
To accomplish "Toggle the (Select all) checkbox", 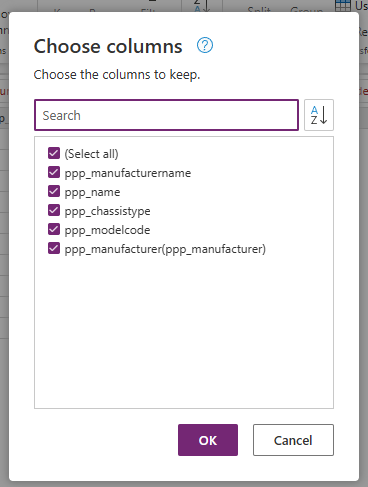I will click(54, 153).
